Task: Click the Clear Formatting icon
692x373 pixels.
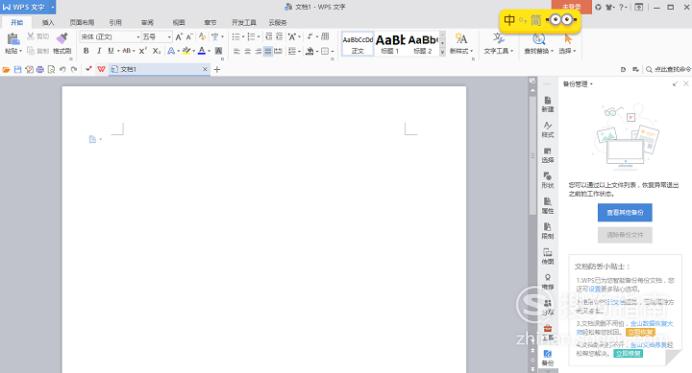Action: [x=202, y=37]
